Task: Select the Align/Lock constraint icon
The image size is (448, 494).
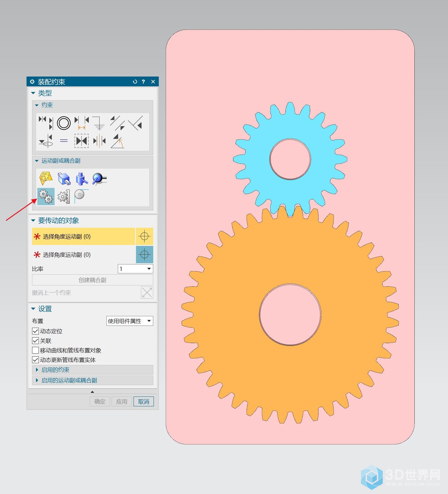Action: pos(46,141)
